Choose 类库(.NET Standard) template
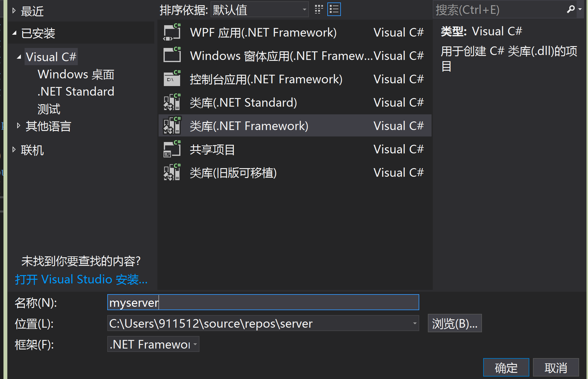 (x=295, y=102)
